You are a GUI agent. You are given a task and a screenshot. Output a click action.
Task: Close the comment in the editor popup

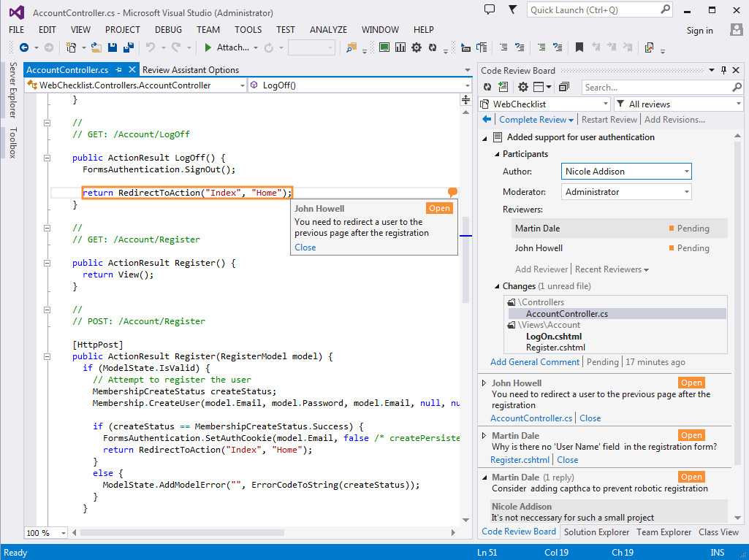pos(305,248)
